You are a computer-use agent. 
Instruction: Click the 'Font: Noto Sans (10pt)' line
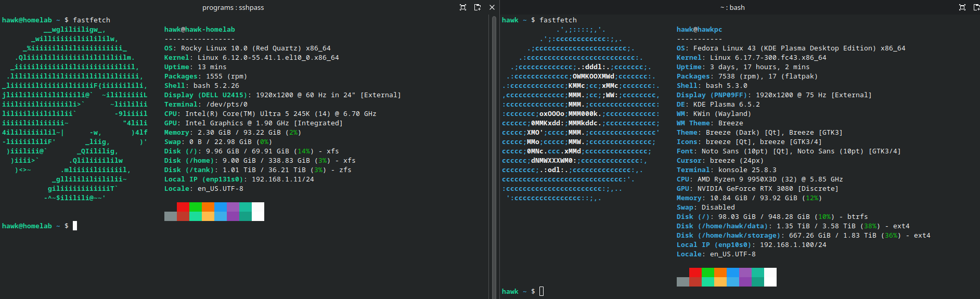point(789,151)
